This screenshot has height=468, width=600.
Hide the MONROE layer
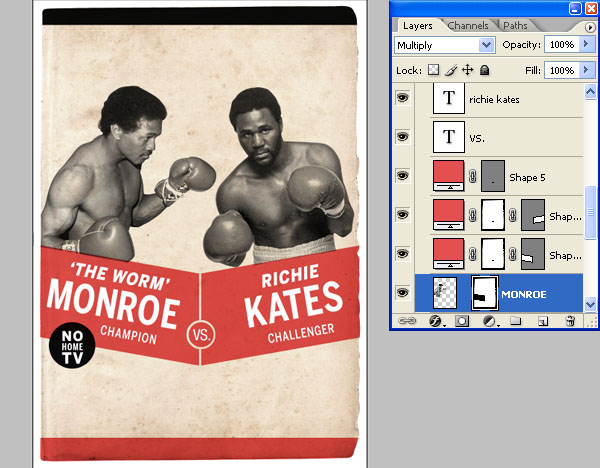pos(402,293)
